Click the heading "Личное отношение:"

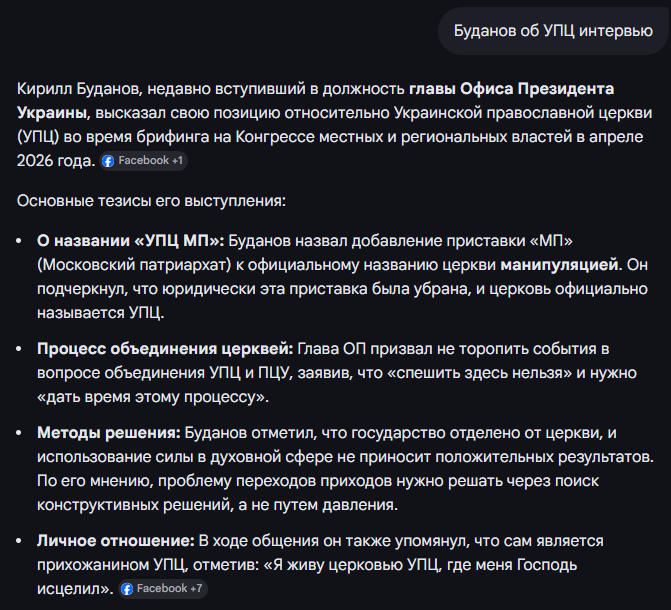(115, 540)
